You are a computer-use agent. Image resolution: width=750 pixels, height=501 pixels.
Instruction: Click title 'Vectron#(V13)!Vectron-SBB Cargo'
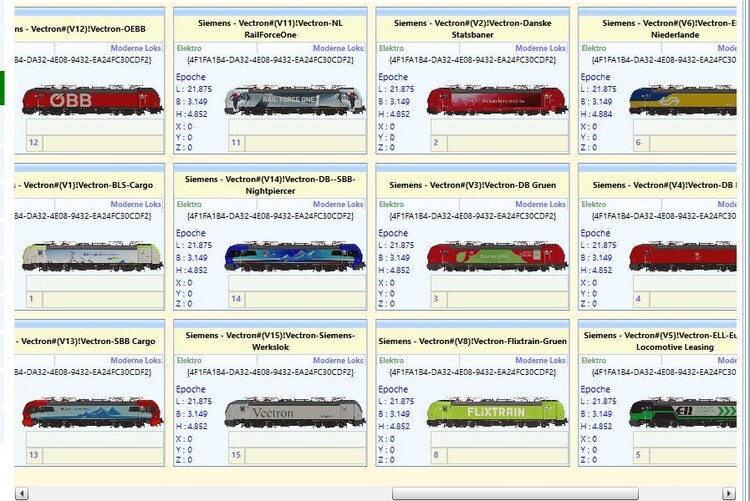point(86,341)
